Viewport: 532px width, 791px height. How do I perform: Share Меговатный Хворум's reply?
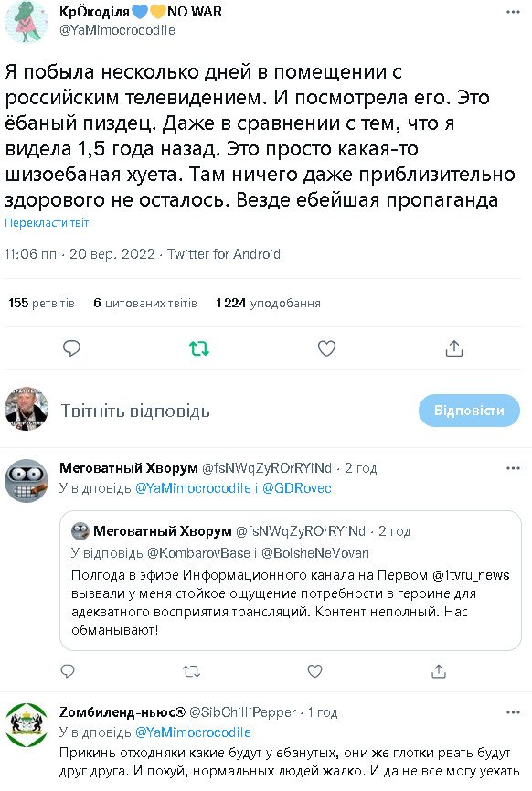[x=438, y=671]
